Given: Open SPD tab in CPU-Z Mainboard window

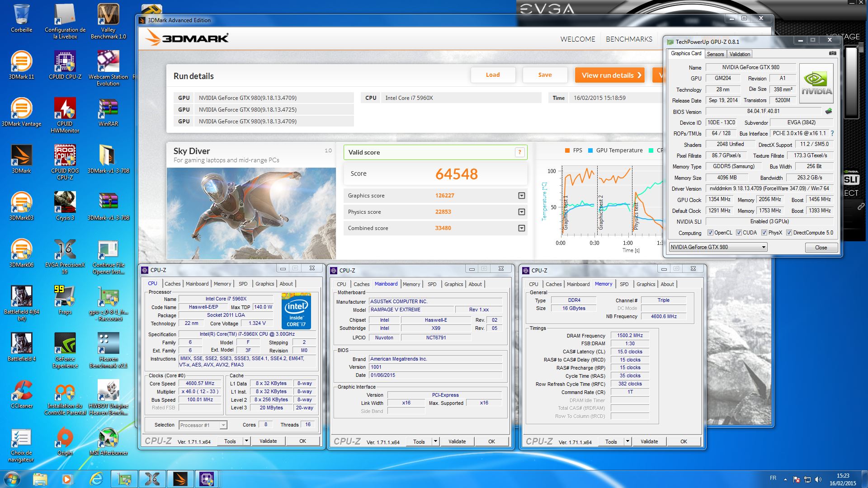Looking at the screenshot, I should tap(432, 284).
